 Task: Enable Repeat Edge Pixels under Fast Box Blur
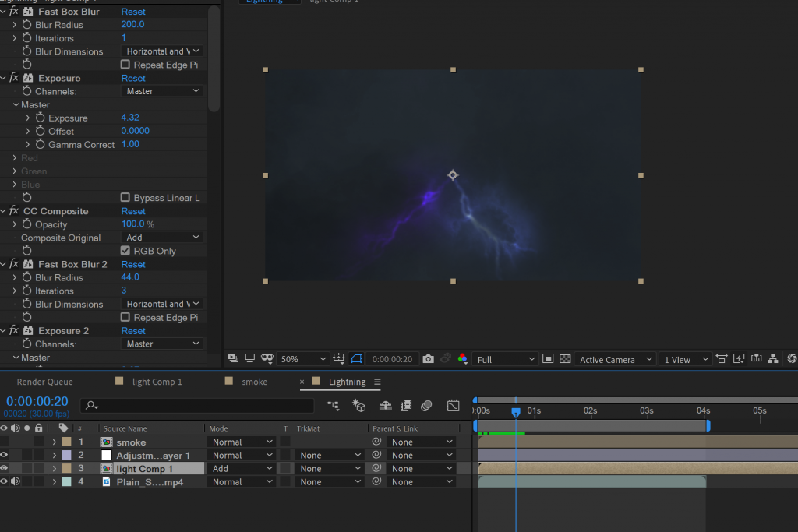coord(125,65)
